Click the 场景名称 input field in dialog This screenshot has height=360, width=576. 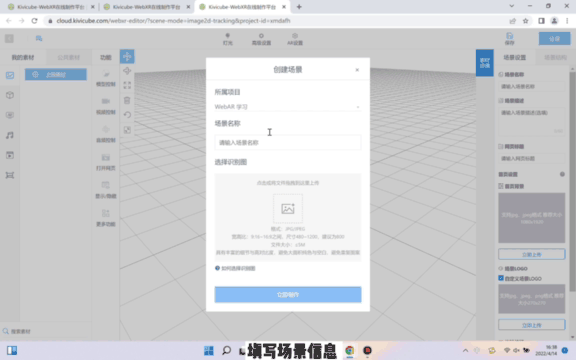pos(288,143)
